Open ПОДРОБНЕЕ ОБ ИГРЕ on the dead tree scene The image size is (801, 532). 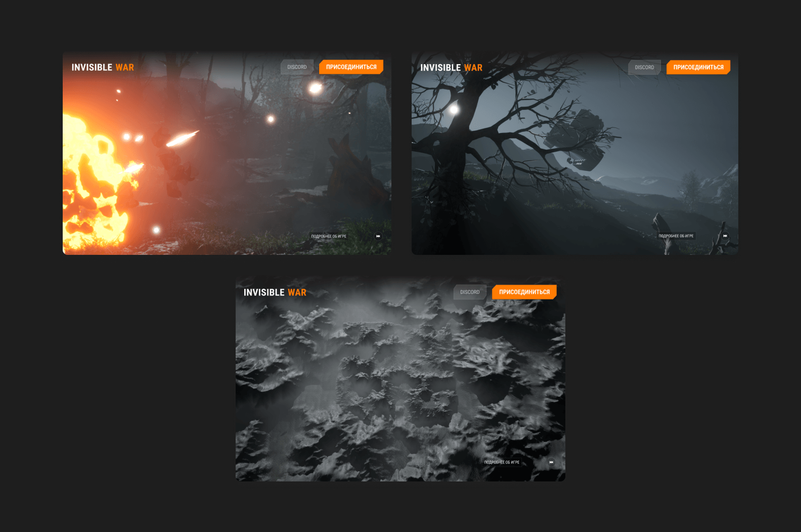(x=676, y=236)
